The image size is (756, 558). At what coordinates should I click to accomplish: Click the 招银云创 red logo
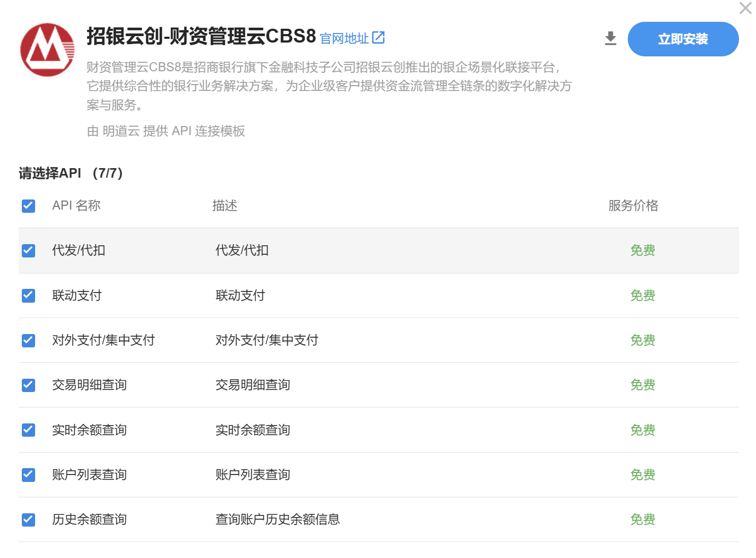pos(47,50)
